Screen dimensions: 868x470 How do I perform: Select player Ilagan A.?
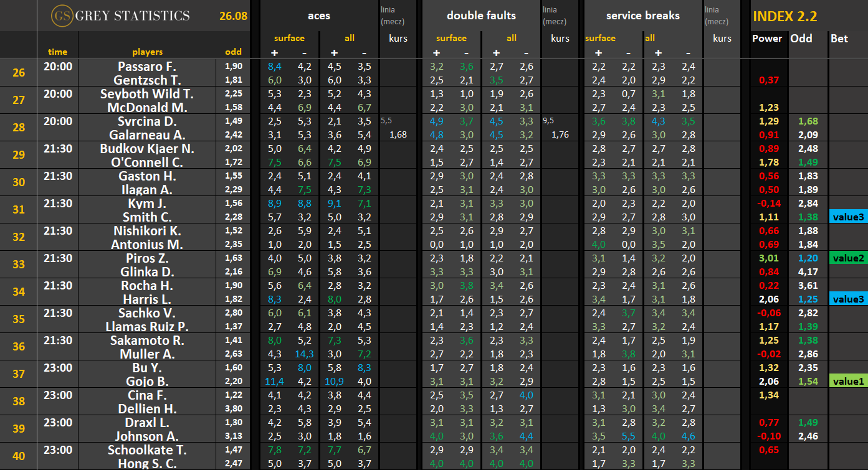(x=147, y=189)
